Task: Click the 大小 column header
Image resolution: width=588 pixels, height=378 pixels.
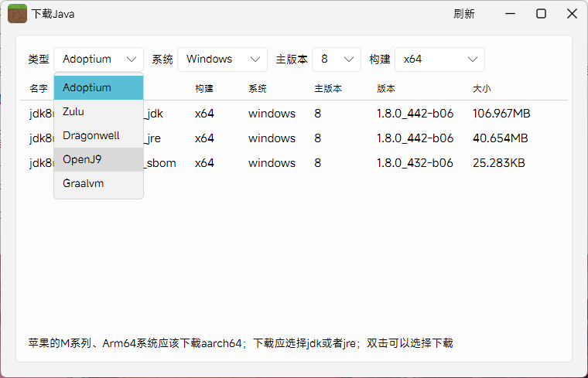Action: [481, 89]
